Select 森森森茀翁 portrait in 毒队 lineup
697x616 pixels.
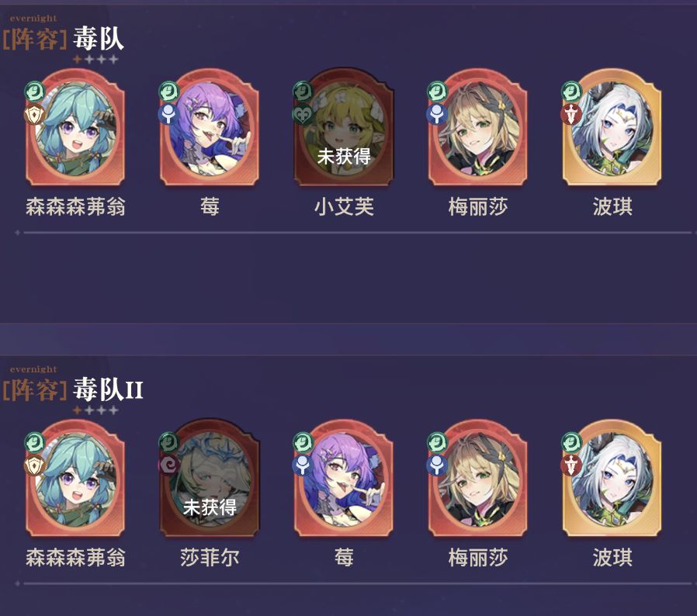[75, 127]
